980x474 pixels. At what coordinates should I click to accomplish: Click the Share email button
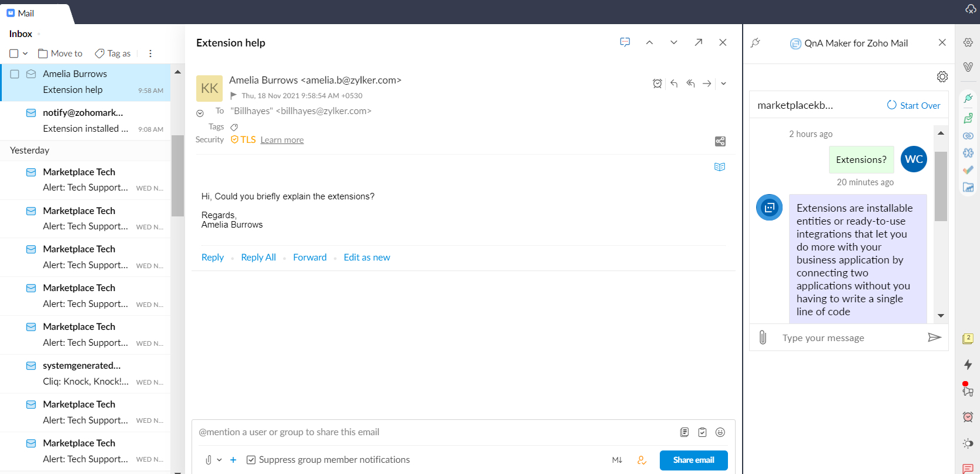coord(694,460)
